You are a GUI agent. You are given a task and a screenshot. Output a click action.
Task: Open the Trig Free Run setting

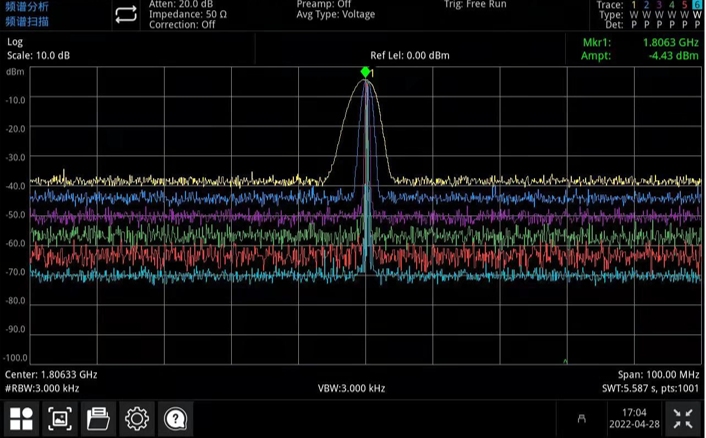pyautogui.click(x=475, y=5)
